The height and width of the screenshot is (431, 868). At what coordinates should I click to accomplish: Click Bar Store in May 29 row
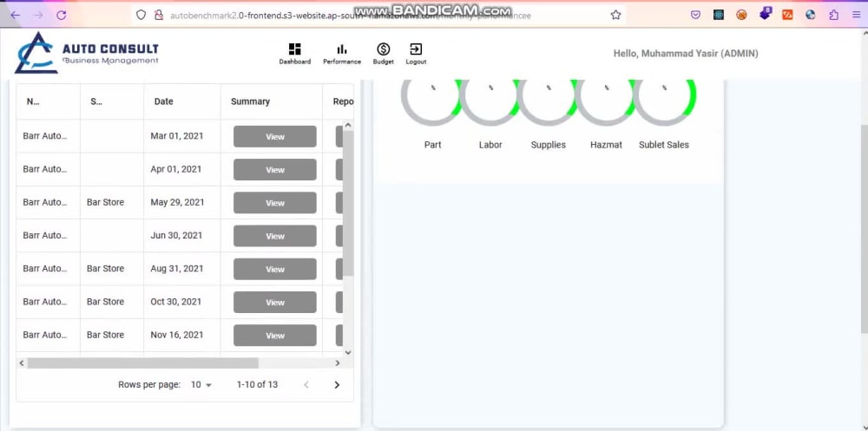tap(105, 202)
